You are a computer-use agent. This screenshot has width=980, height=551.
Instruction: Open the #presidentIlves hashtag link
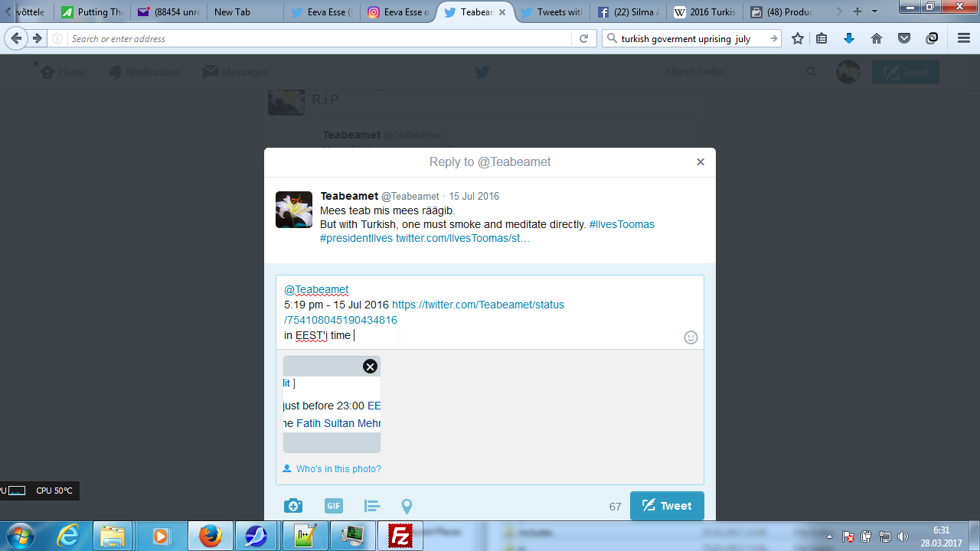point(356,238)
